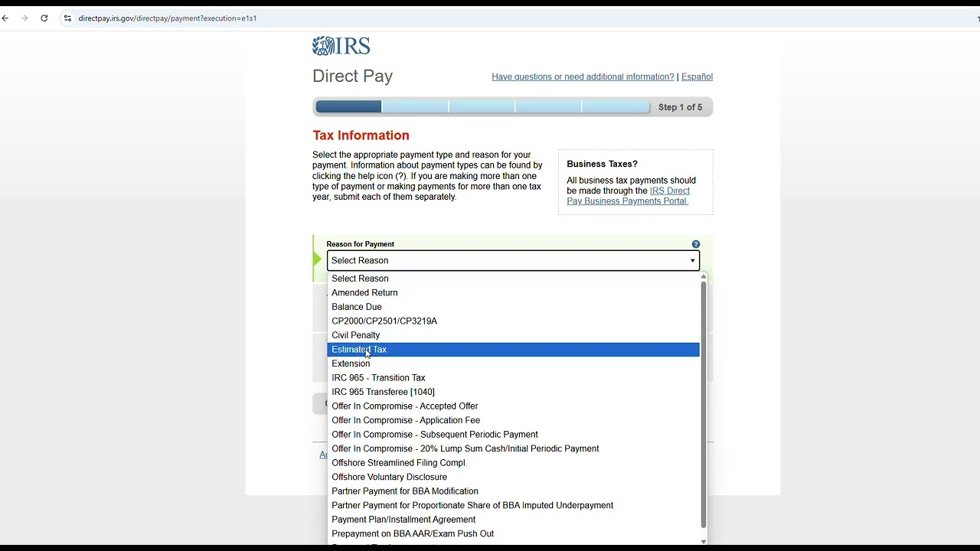Screen dimensions: 980x551
Task: Open the Reason for Payment help icon
Action: click(696, 244)
